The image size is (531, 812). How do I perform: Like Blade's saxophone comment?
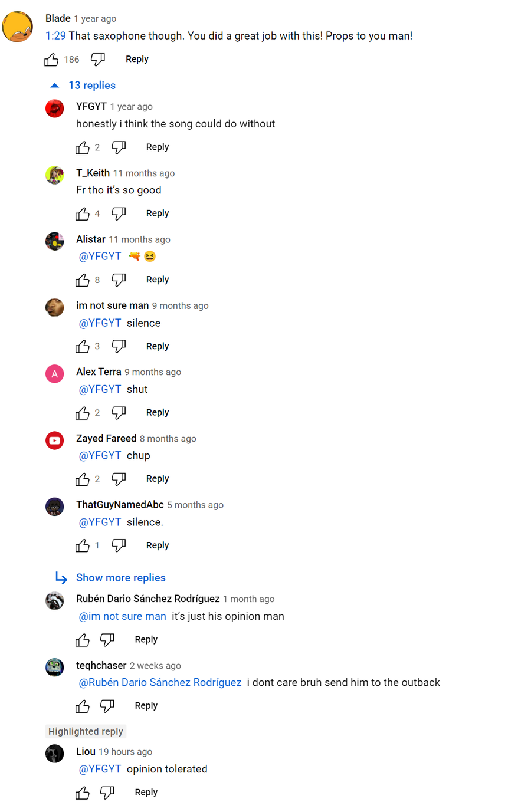coord(51,60)
